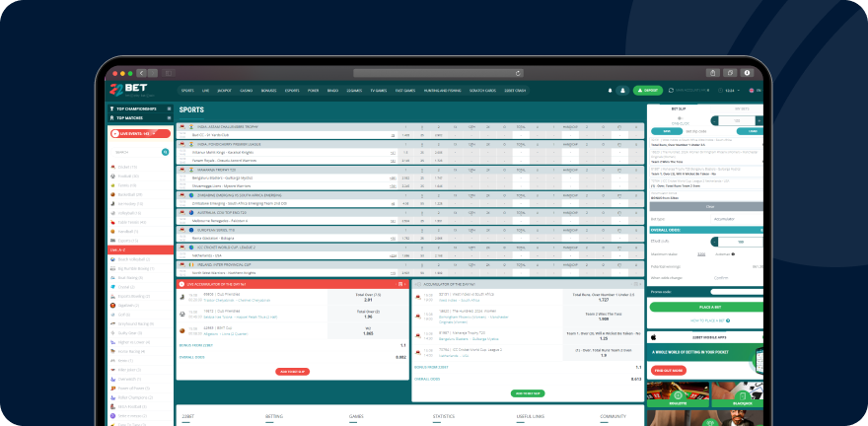Screen dimensions: 868x426
Task: Open the user profile icon
Action: (622, 90)
